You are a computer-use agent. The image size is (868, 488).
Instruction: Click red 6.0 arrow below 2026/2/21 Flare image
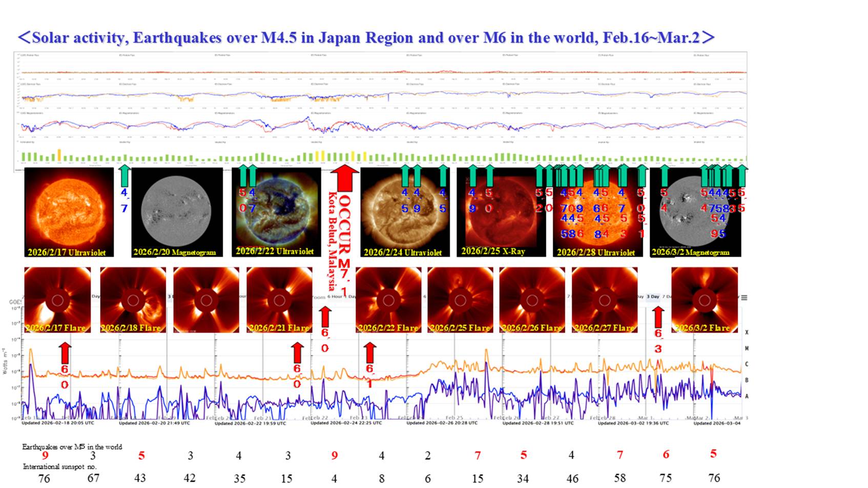(297, 353)
